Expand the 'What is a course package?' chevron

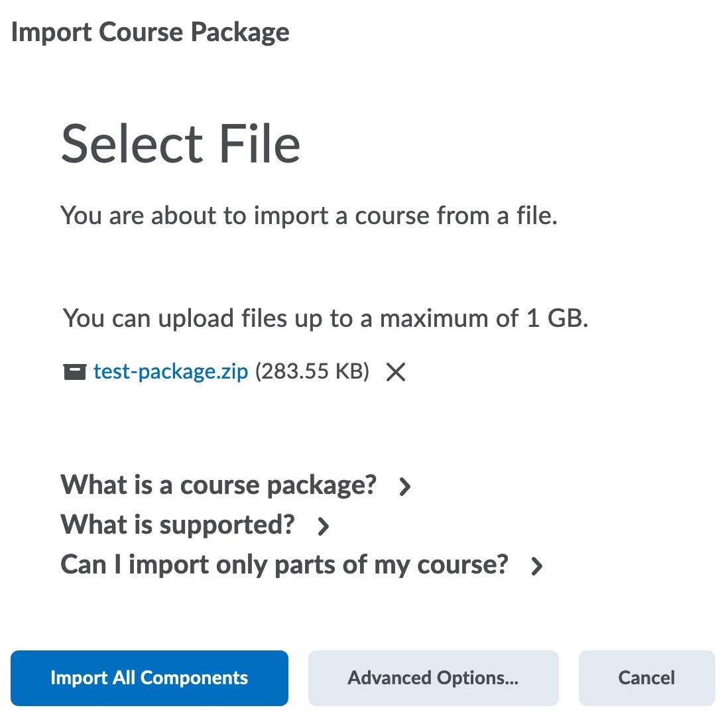point(404,487)
